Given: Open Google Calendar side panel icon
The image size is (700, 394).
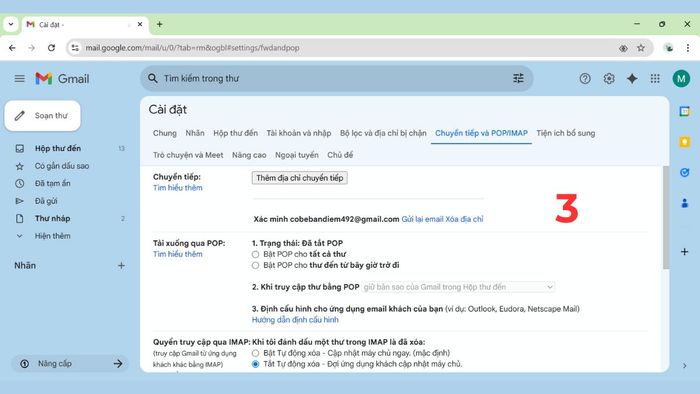Looking at the screenshot, I should [x=684, y=111].
